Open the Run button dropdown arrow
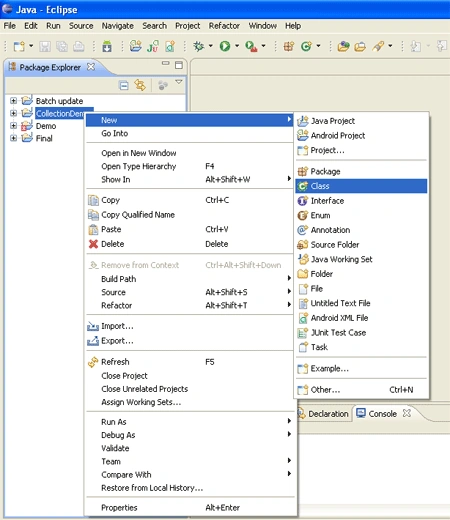The width and height of the screenshot is (450, 520). click(x=237, y=46)
